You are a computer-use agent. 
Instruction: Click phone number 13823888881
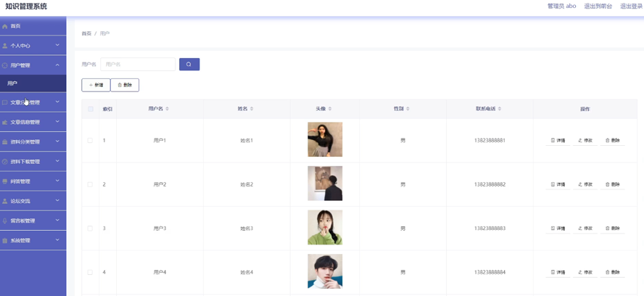(490, 141)
